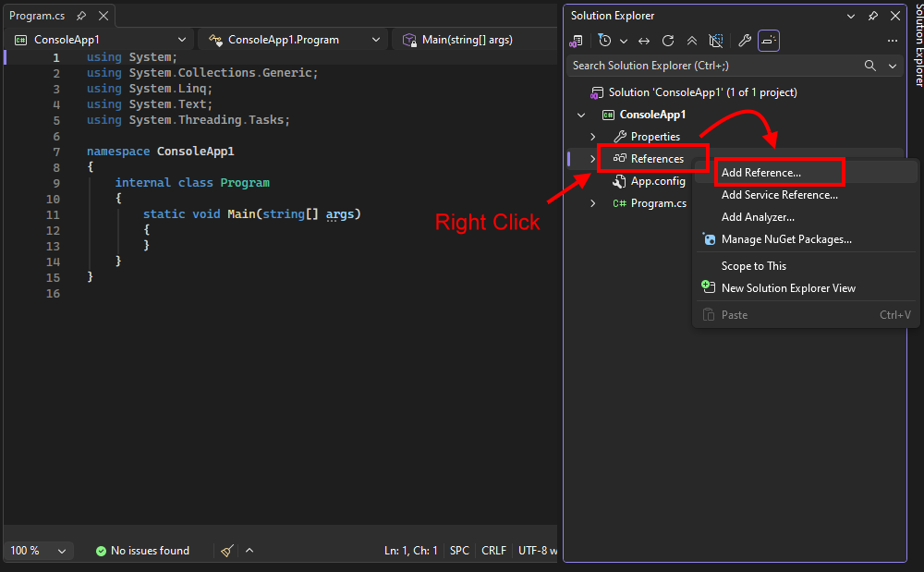Expand the References node
This screenshot has height=572, width=924.
click(593, 159)
